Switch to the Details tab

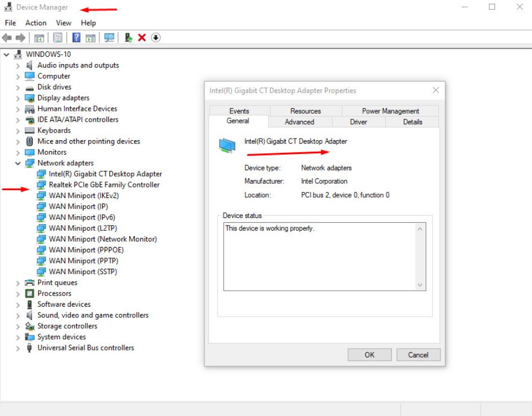coord(413,122)
